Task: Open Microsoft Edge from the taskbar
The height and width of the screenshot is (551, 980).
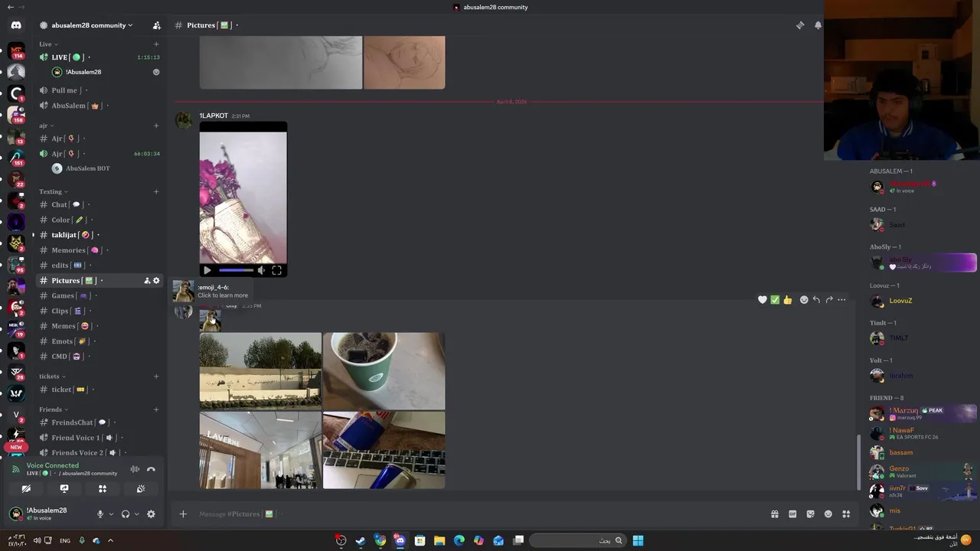Action: 459,540
